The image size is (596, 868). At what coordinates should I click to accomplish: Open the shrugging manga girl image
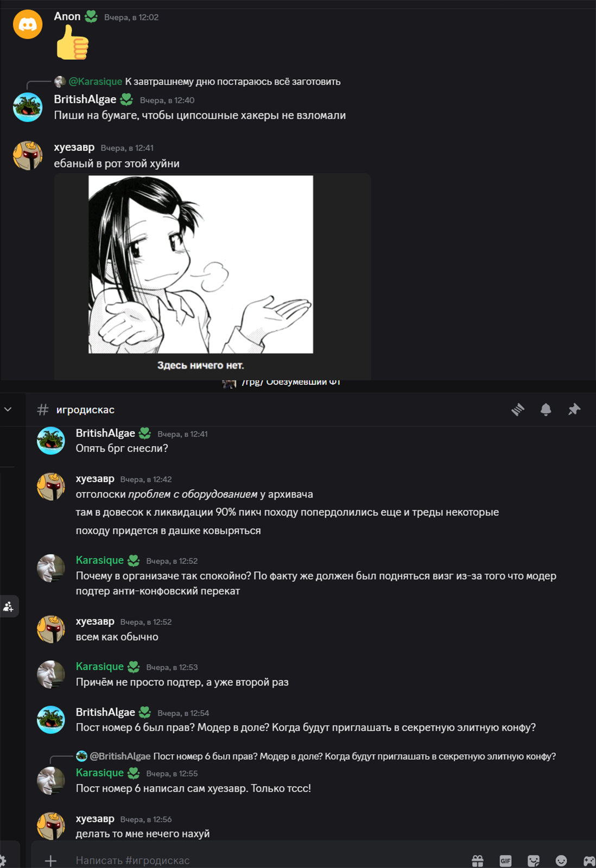tap(201, 264)
